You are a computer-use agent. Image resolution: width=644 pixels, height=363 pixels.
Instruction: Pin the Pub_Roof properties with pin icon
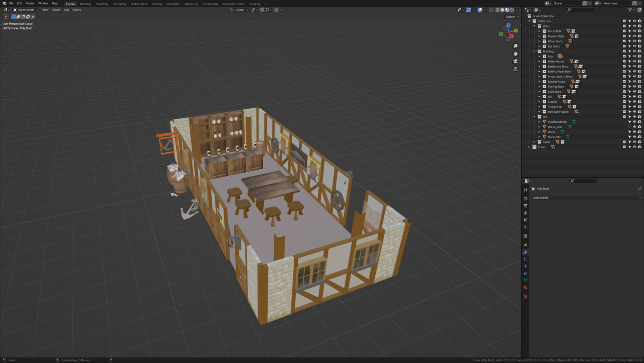[x=640, y=189]
